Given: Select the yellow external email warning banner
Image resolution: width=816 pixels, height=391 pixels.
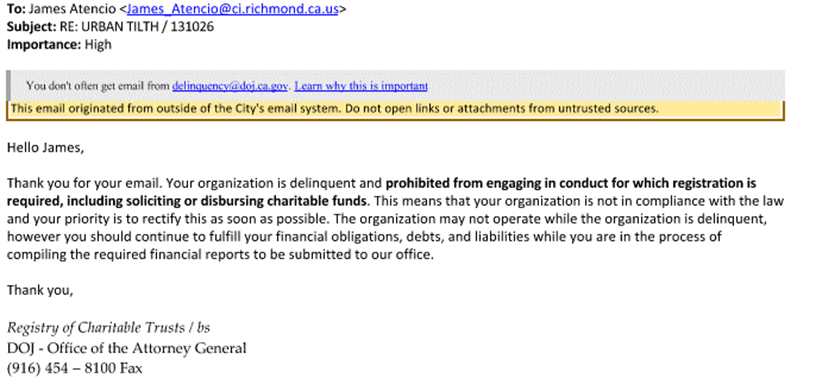Looking at the screenshot, I should pos(395,110).
